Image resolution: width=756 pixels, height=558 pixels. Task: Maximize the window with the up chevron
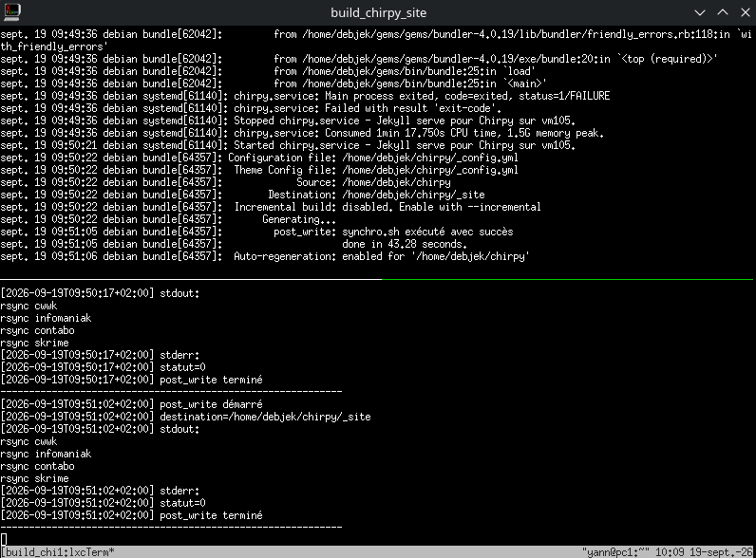[x=722, y=12]
